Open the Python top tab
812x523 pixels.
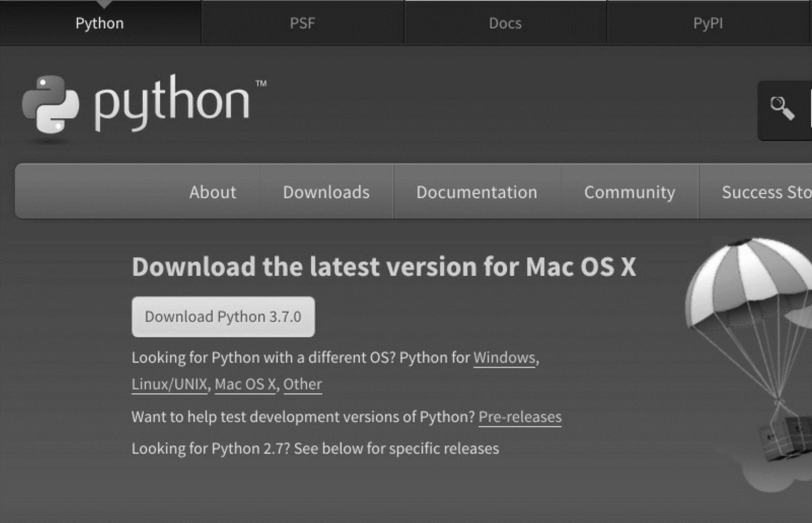(100, 23)
